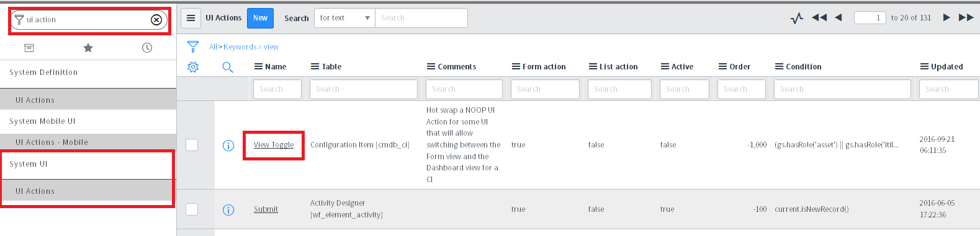Preview the View Toggle record info
980x236 pixels.
[228, 146]
